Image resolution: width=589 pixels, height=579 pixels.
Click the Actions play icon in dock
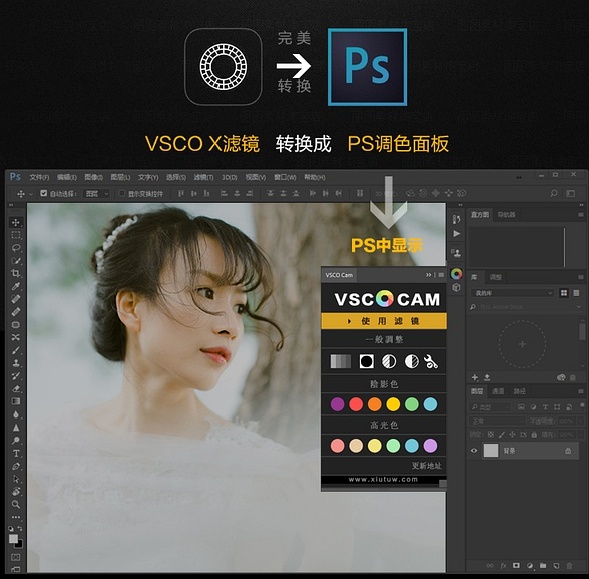(x=456, y=234)
